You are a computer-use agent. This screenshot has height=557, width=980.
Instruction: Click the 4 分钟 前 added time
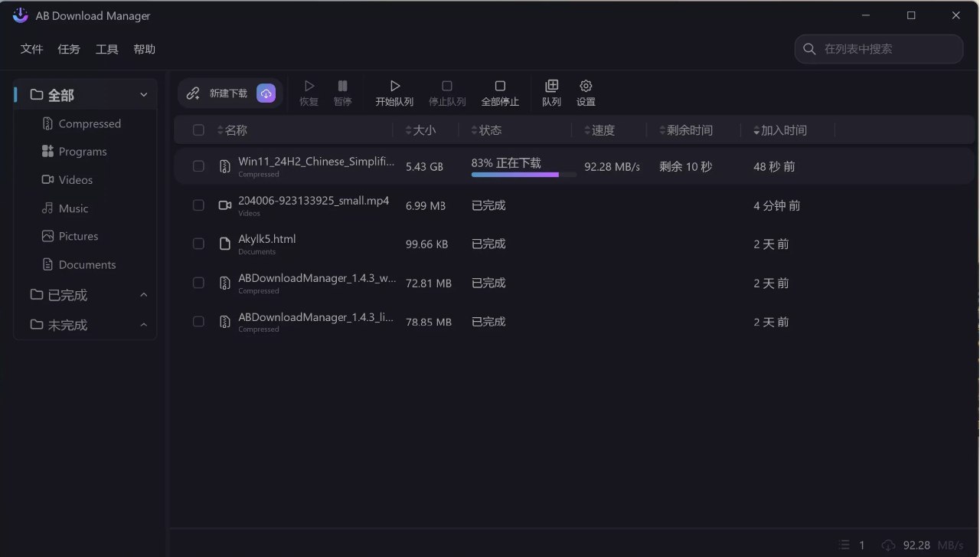point(776,205)
